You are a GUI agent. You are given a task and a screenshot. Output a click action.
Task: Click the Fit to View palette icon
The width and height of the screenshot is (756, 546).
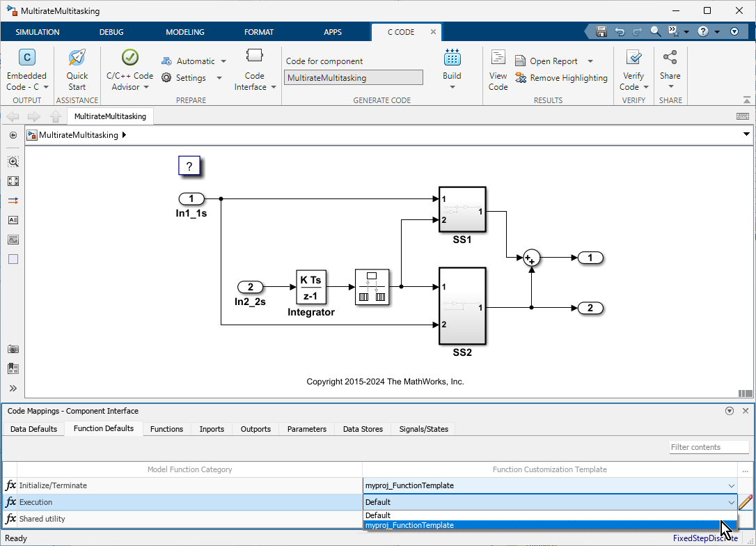coord(13,181)
